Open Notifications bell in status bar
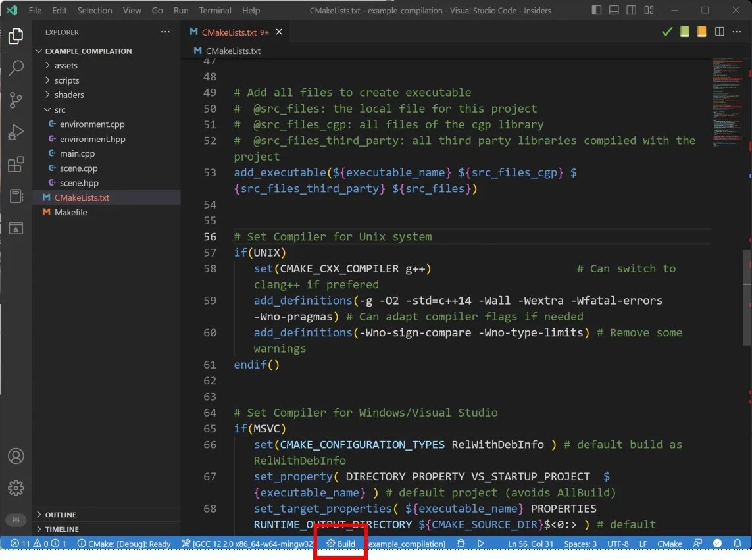The height and width of the screenshot is (560, 752). [738, 543]
